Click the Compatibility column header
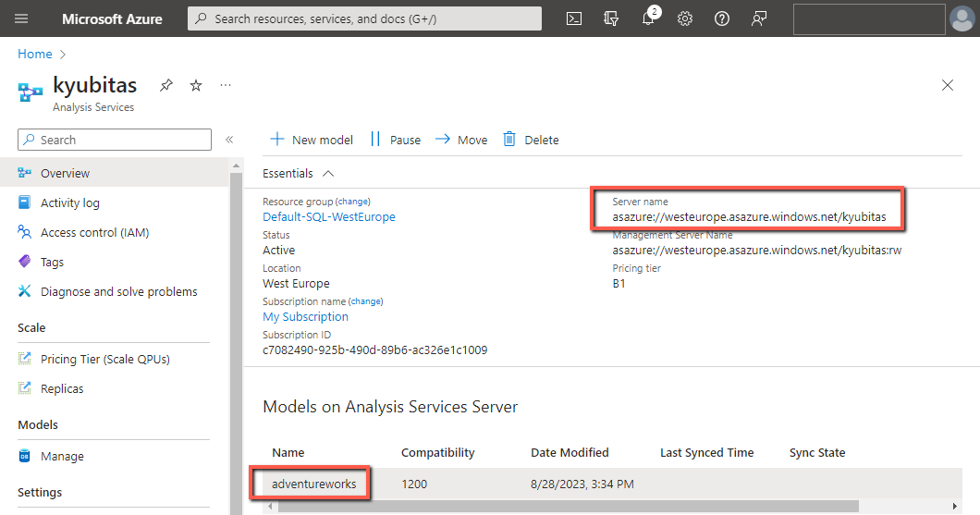The width and height of the screenshot is (980, 515). (x=437, y=452)
